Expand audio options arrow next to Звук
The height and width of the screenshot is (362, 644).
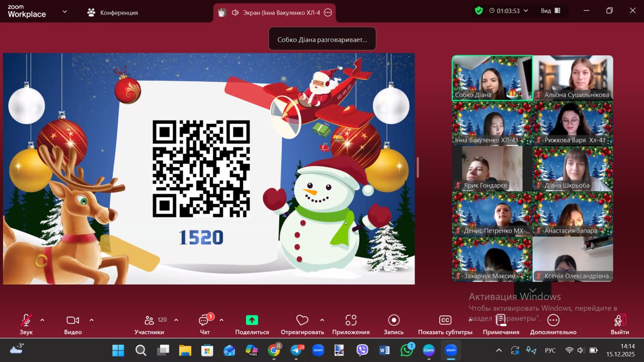[42, 320]
